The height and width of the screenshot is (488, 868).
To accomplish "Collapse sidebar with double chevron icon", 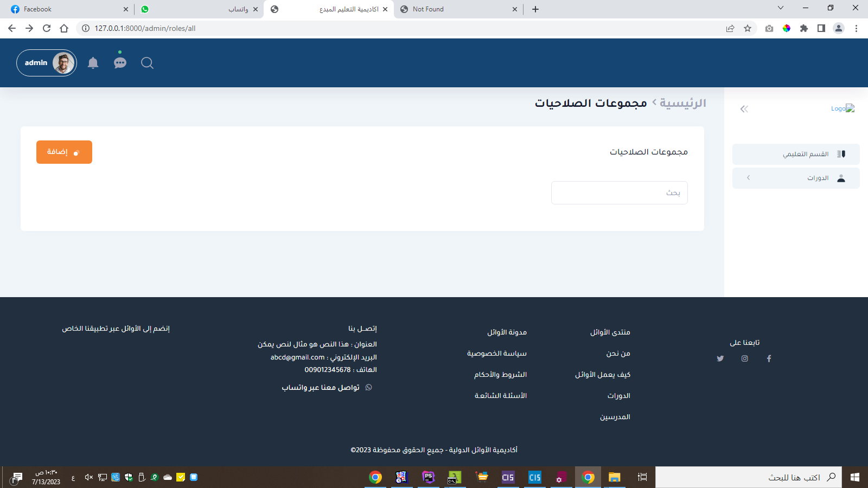I will pyautogui.click(x=744, y=109).
